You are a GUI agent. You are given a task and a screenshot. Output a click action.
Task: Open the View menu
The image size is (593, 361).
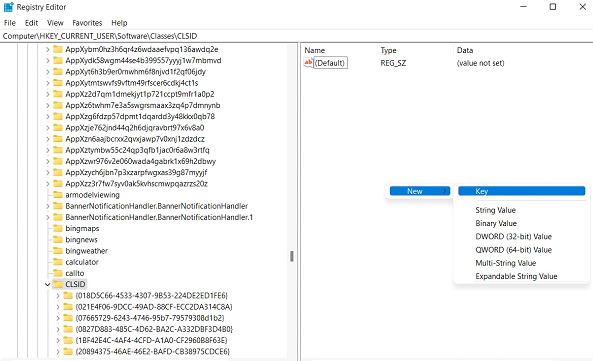pyautogui.click(x=55, y=23)
